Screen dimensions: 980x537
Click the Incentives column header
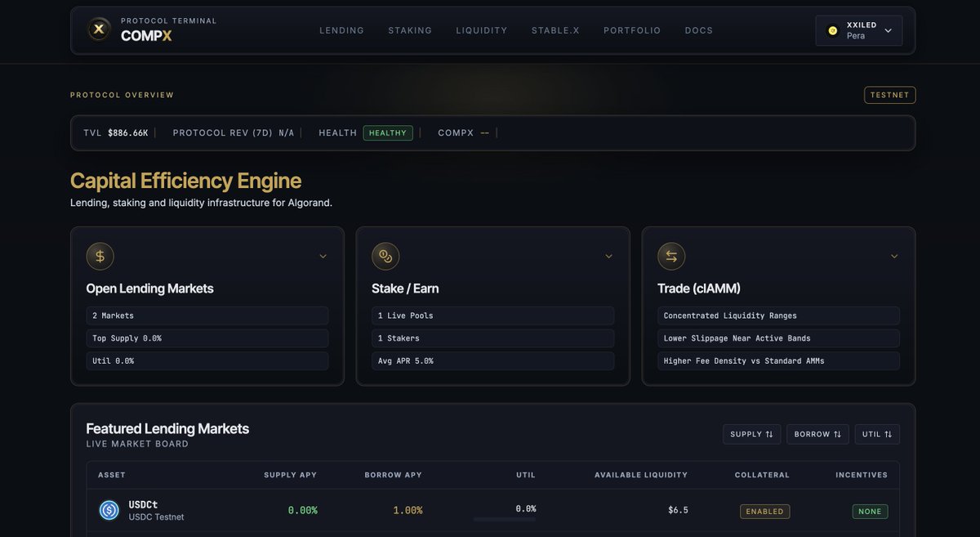[862, 475]
